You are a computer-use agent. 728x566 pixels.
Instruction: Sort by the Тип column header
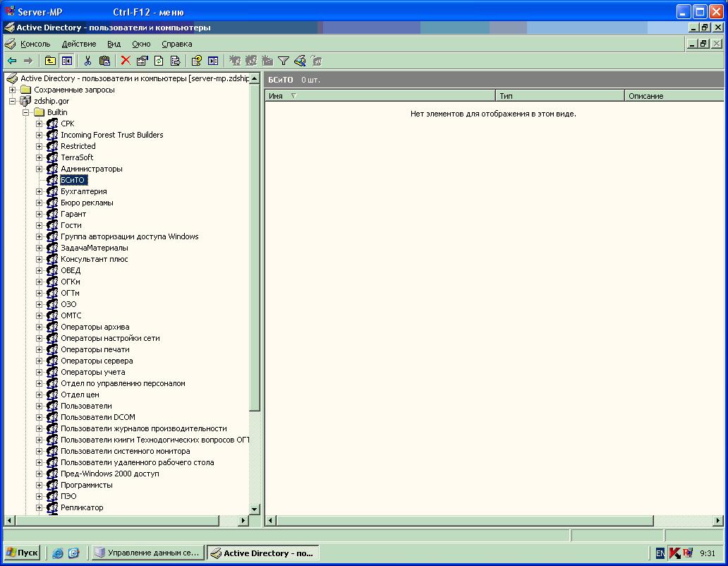tap(560, 96)
